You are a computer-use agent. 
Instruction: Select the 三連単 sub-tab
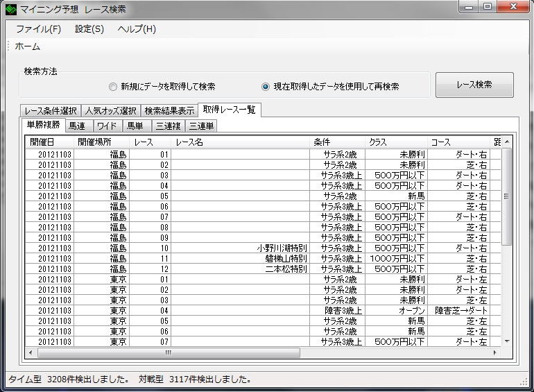point(202,126)
